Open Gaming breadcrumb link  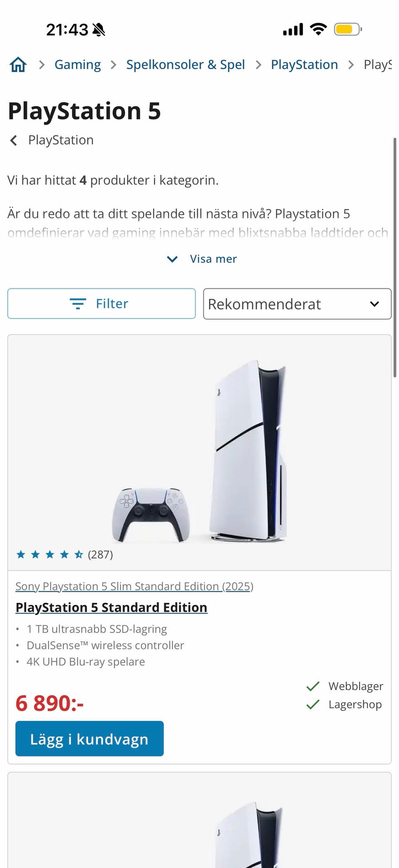point(78,64)
